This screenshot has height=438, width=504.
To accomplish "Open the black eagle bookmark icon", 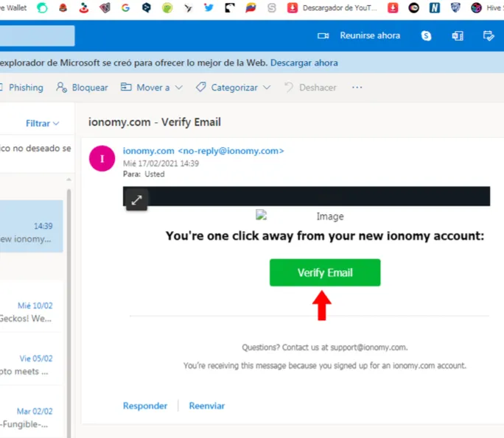I will tap(229, 7).
